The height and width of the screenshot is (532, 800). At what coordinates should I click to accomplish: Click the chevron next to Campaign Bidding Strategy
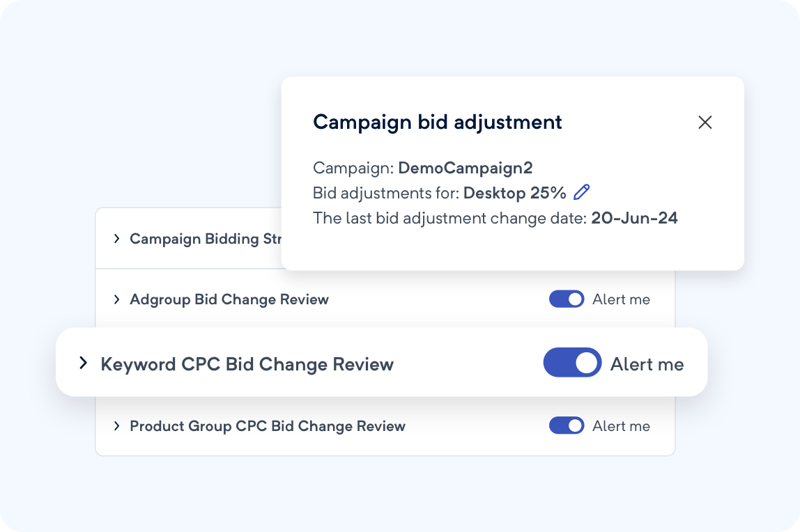tap(116, 238)
